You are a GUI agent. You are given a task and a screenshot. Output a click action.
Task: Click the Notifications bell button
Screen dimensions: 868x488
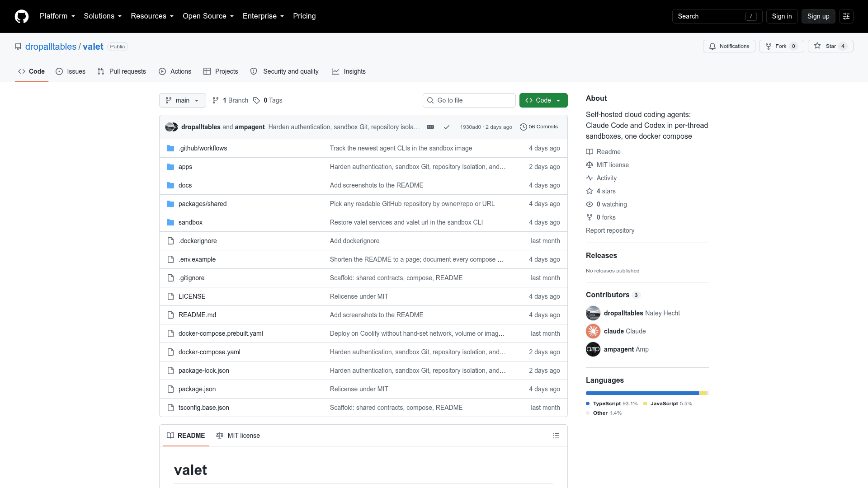pyautogui.click(x=729, y=46)
